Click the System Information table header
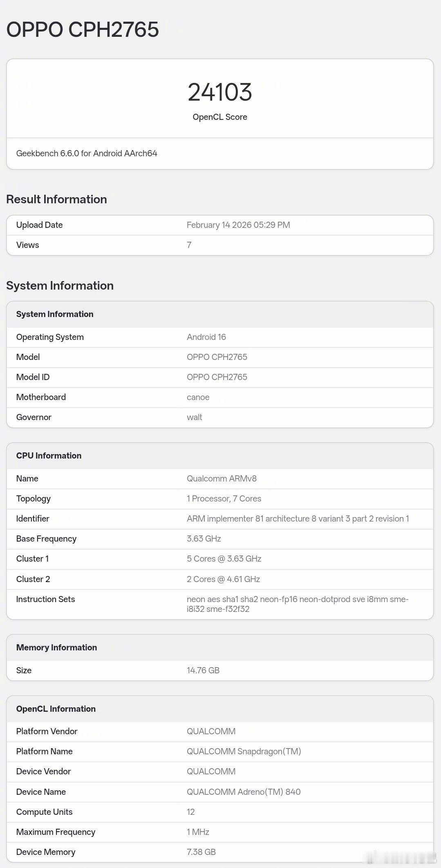Image resolution: width=441 pixels, height=868 pixels. click(55, 314)
